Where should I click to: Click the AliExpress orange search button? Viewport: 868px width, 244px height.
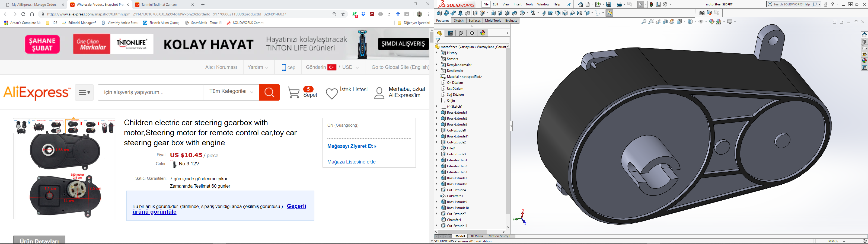(x=269, y=92)
